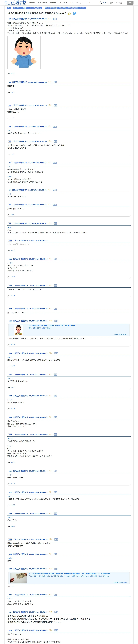Like post 2 with its heart icon

tap(49, 82)
